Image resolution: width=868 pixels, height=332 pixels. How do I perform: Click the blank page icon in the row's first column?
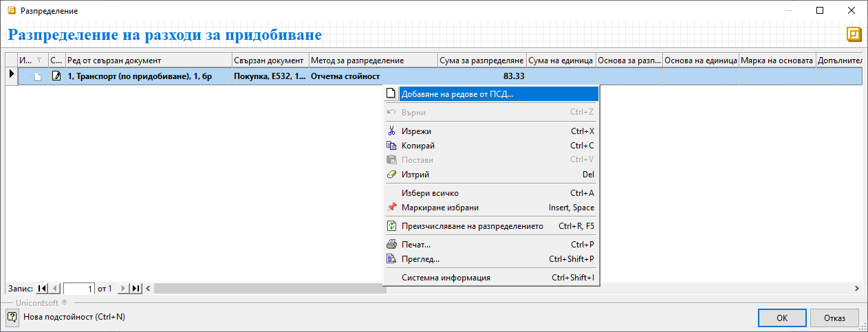pos(39,76)
